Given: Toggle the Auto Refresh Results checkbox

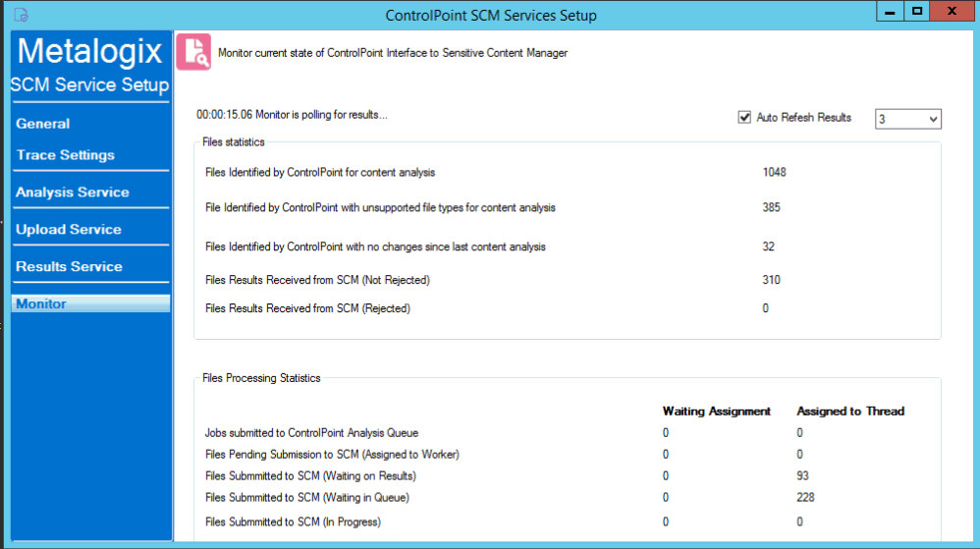Looking at the screenshot, I should point(744,118).
